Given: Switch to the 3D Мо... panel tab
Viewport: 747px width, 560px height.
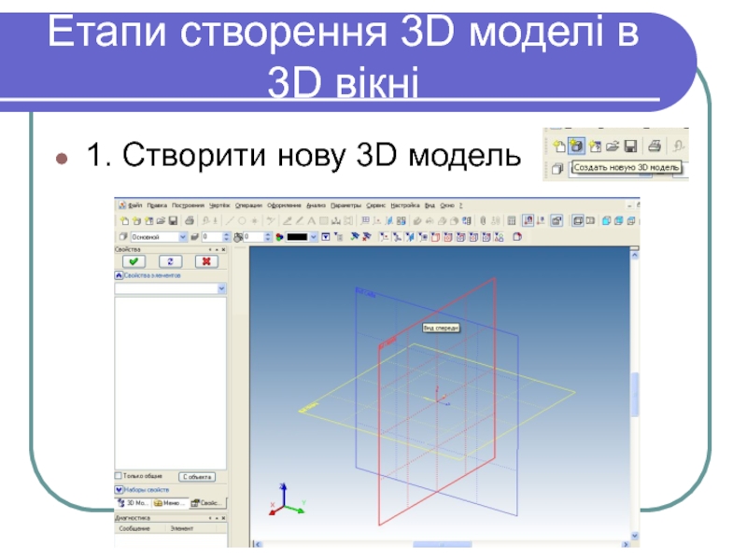Looking at the screenshot, I should (x=133, y=503).
